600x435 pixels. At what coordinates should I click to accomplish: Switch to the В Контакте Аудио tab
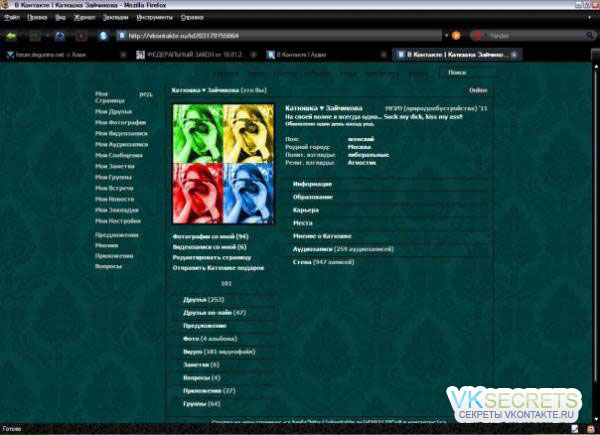click(x=325, y=55)
